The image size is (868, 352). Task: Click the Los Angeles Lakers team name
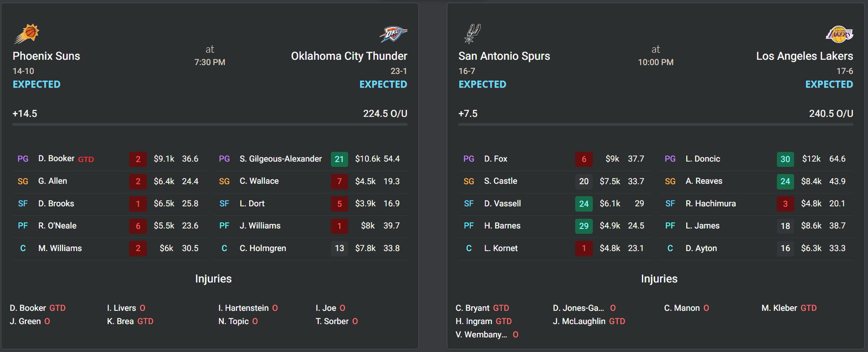point(805,56)
